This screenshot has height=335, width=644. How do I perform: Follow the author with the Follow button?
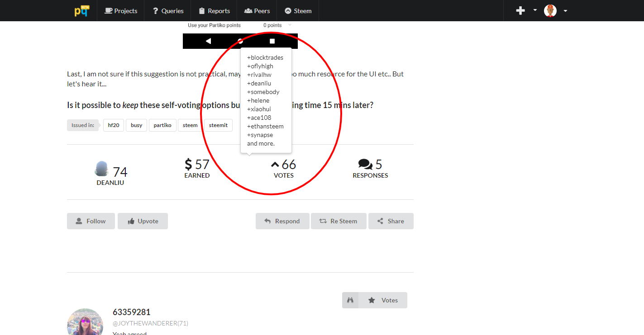coord(91,221)
